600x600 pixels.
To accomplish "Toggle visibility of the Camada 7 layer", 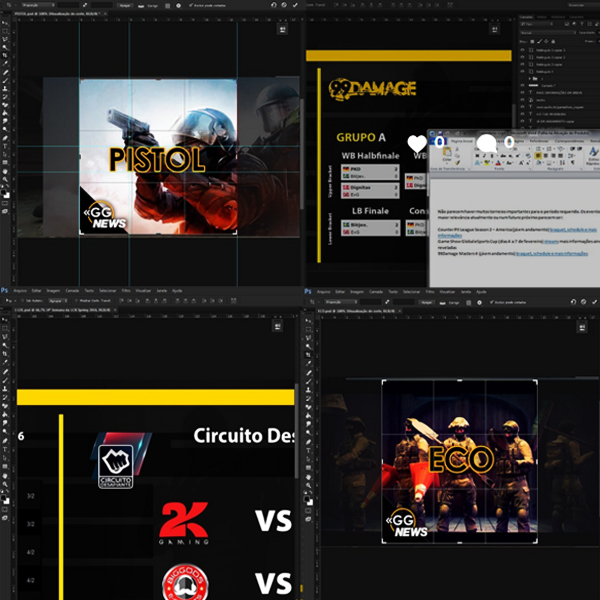I will pos(522,85).
